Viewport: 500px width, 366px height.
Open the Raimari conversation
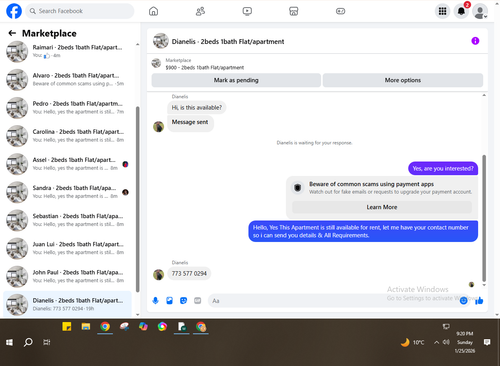pyautogui.click(x=68, y=51)
